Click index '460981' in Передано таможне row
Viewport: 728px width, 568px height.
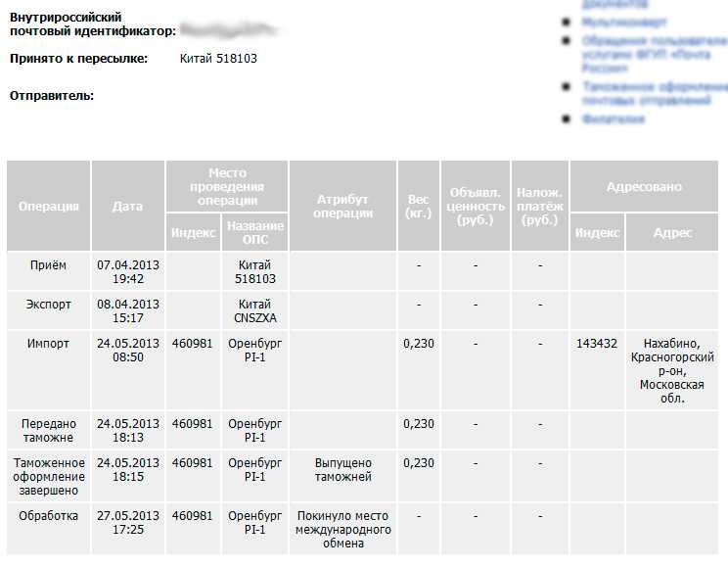point(192,424)
